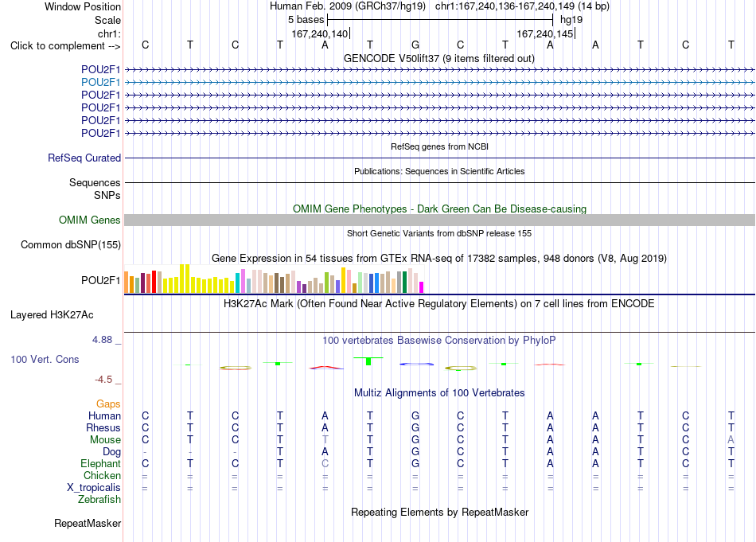The width and height of the screenshot is (756, 542).
Task: Select the light-blue POU2F1 transcript label
Action: (100, 83)
